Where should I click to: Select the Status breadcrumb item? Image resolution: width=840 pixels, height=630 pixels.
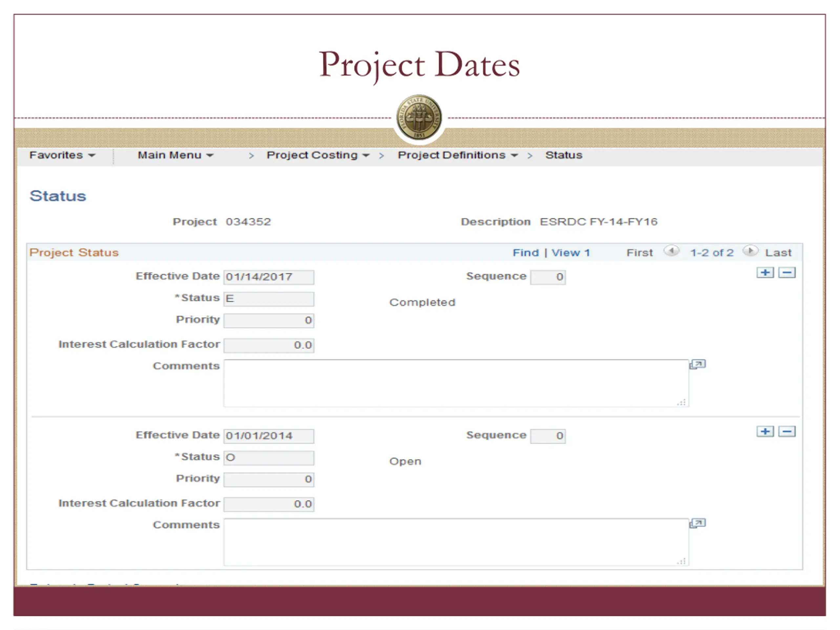point(563,155)
